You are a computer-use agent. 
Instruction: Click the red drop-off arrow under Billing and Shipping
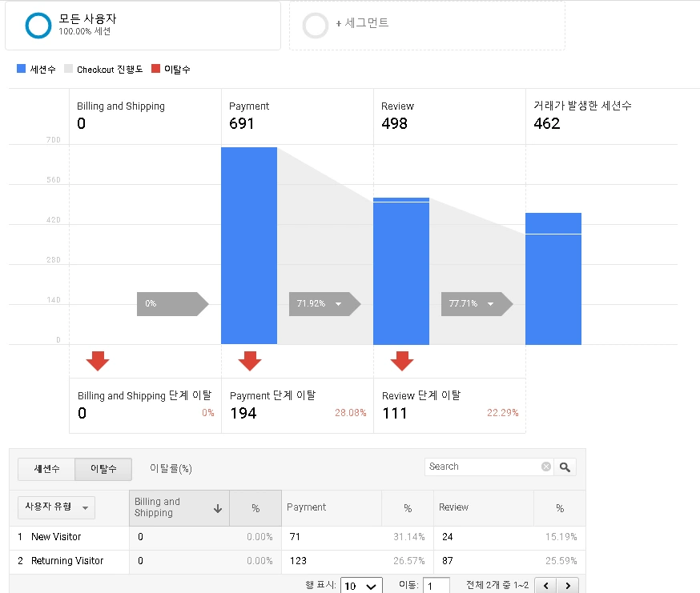[98, 361]
